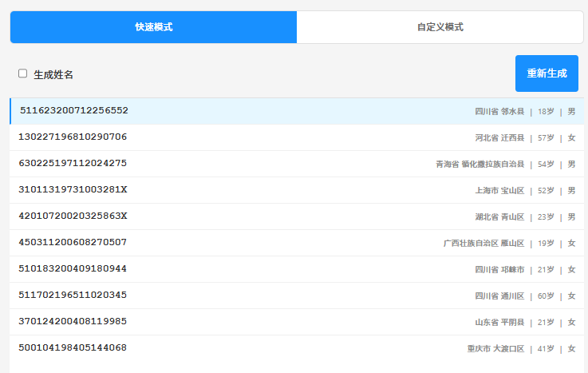This screenshot has width=588, height=373.
Task: Select ID number 450311200608270507
Action: [x=73, y=243]
